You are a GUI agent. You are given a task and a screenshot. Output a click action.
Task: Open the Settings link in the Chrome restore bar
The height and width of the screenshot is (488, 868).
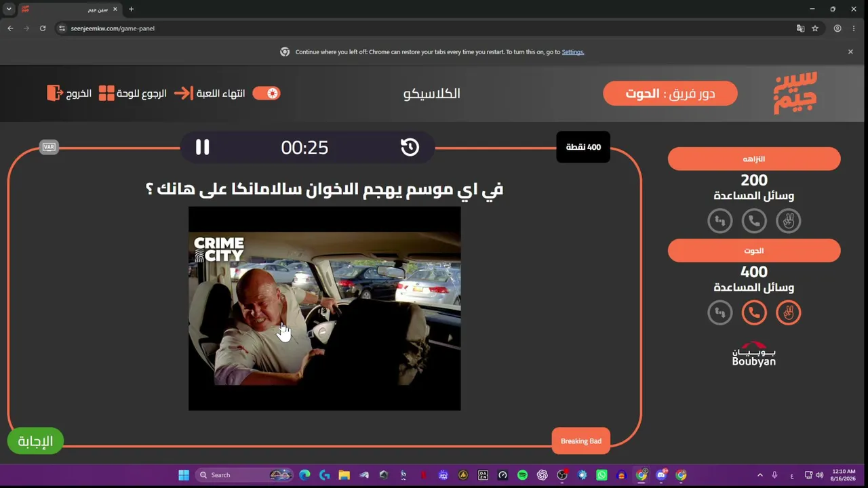coord(573,52)
